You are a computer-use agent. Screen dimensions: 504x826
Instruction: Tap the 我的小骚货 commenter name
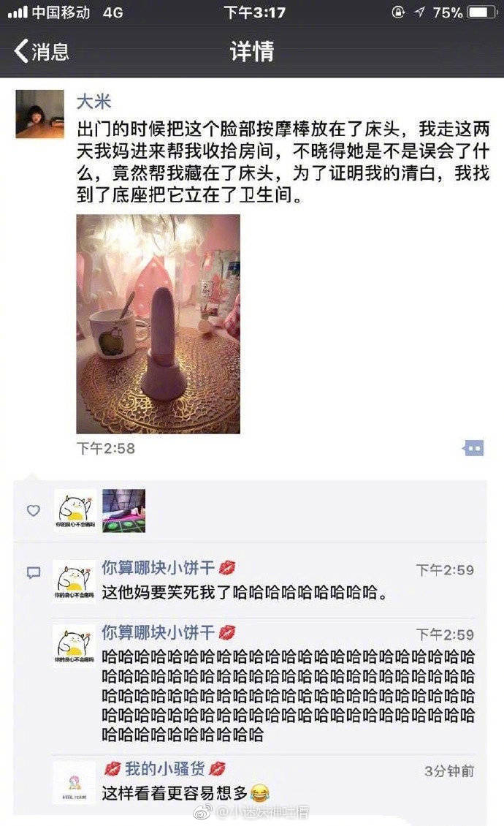tap(165, 769)
